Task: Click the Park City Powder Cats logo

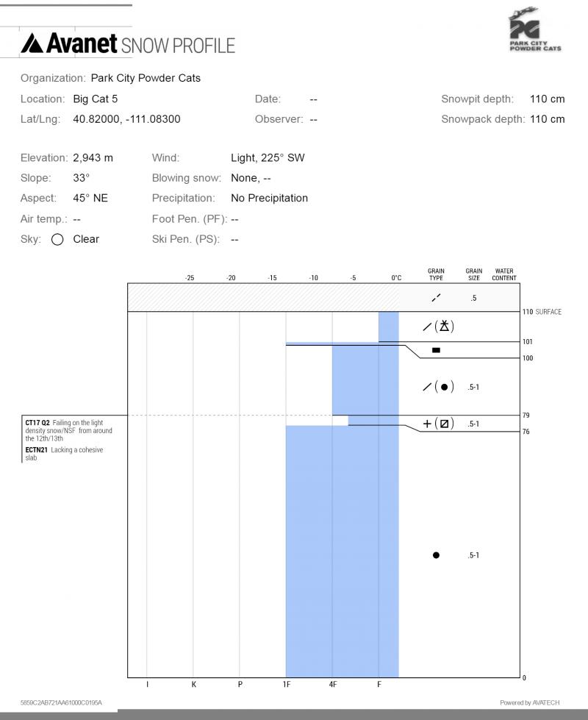Action: [x=535, y=29]
